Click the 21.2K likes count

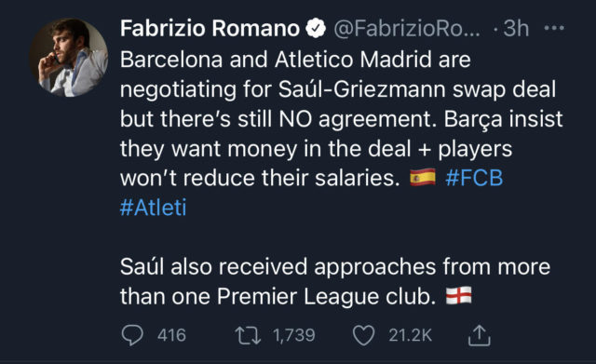[411, 335]
